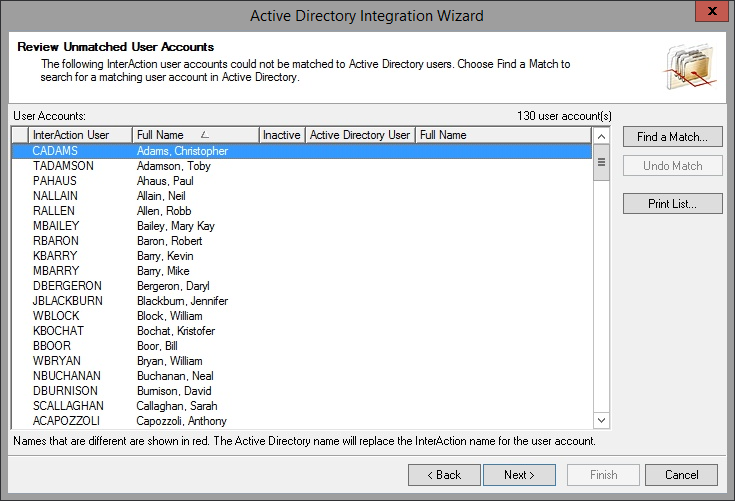Select the PAHAUS user row

pos(302,181)
